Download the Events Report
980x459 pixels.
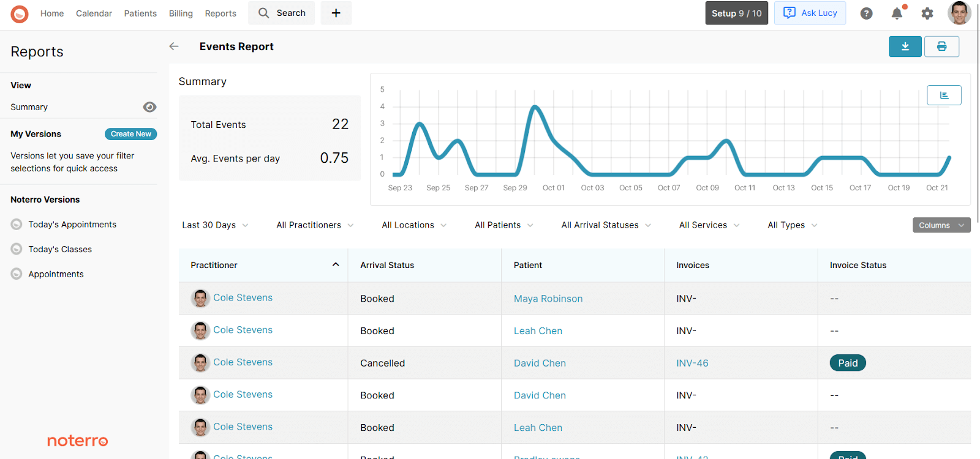coord(905,47)
